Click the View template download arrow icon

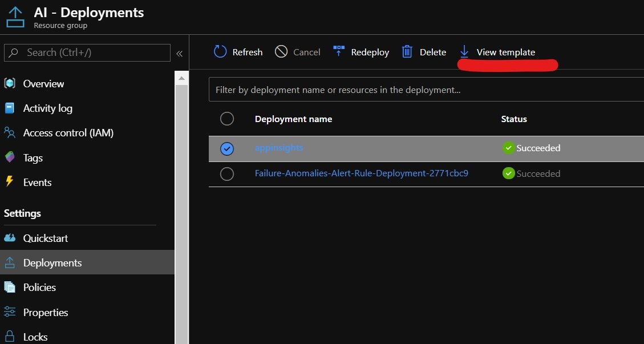(x=464, y=52)
